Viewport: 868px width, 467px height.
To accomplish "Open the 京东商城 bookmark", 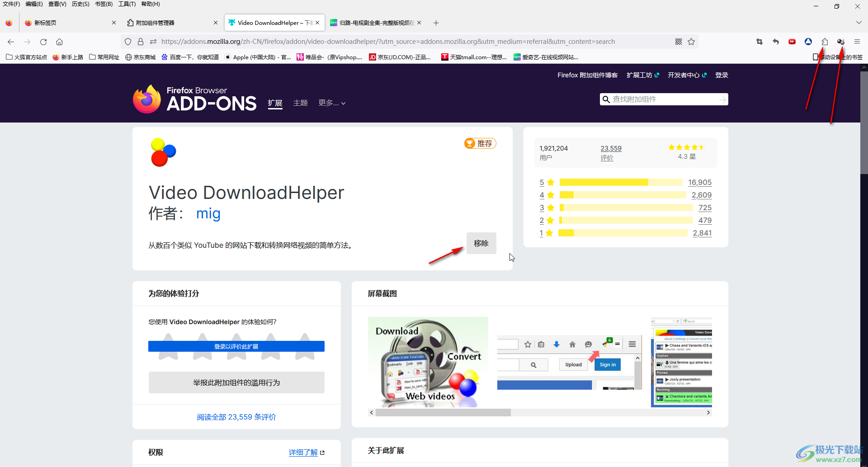I will click(x=140, y=57).
